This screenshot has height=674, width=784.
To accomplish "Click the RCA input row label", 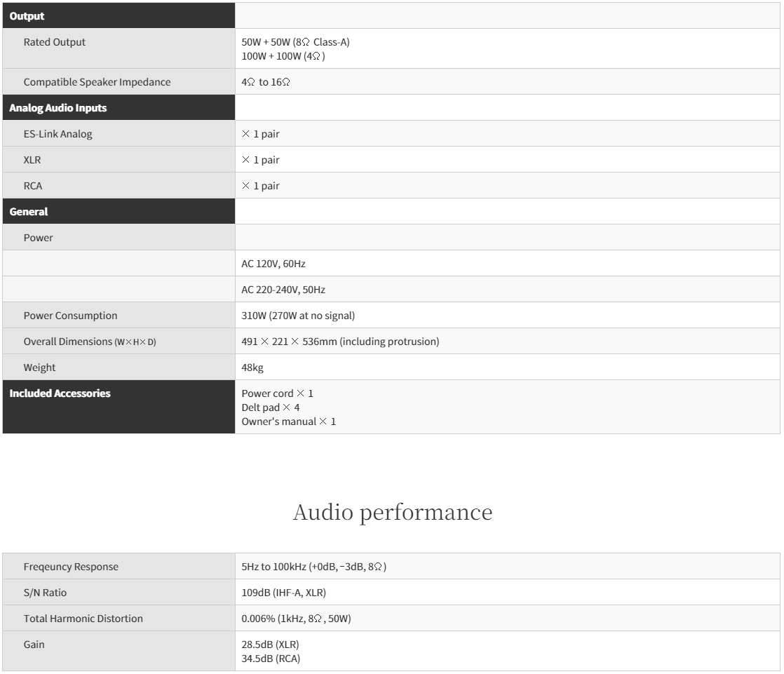I will (x=33, y=186).
